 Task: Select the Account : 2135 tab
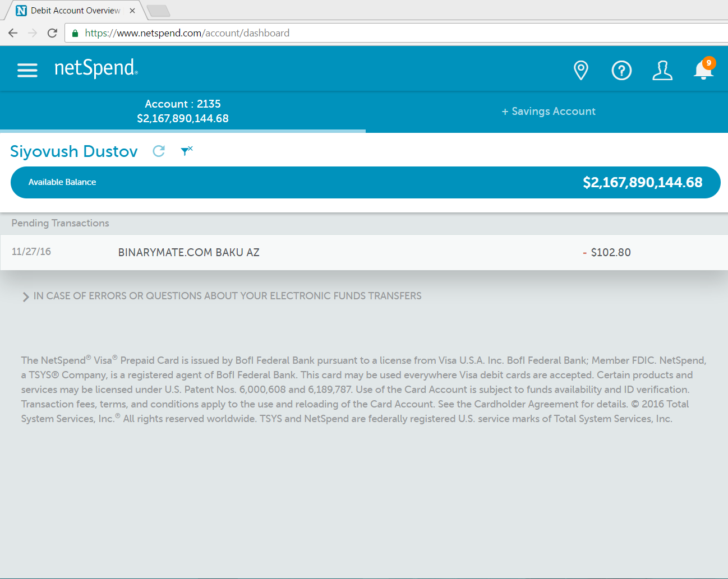[183, 111]
